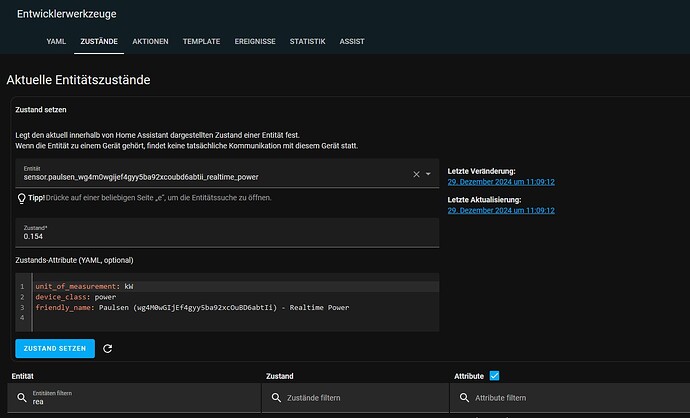The image size is (690, 418).
Task: Click the Aktuelle Entitätszustände heading
Action: pos(78,80)
